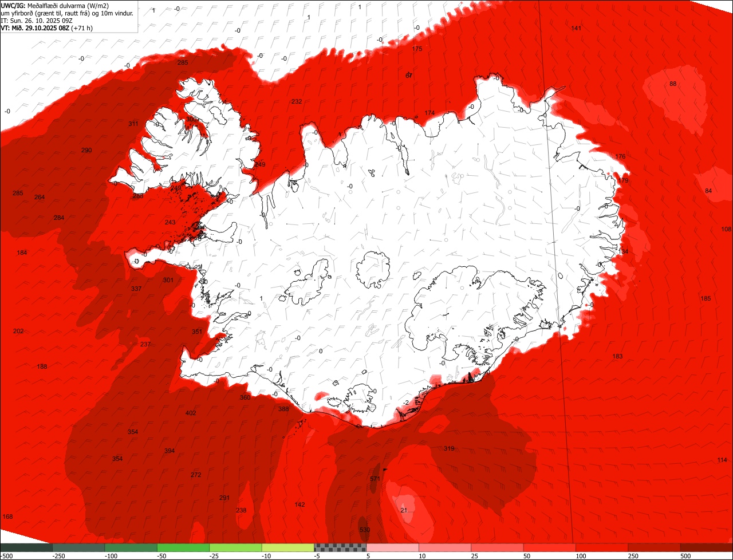Click the map value 184 on the left
This screenshot has width=733, height=560.
[22, 253]
